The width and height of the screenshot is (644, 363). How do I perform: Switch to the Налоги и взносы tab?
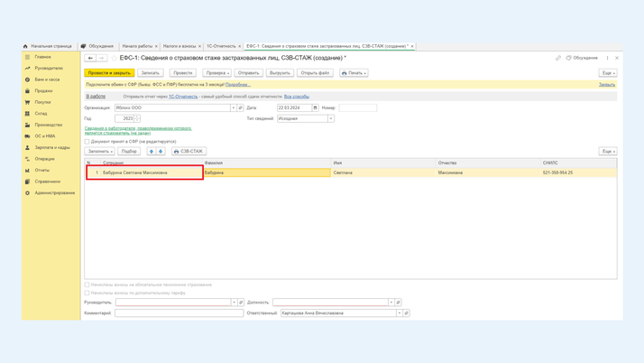pyautogui.click(x=179, y=46)
